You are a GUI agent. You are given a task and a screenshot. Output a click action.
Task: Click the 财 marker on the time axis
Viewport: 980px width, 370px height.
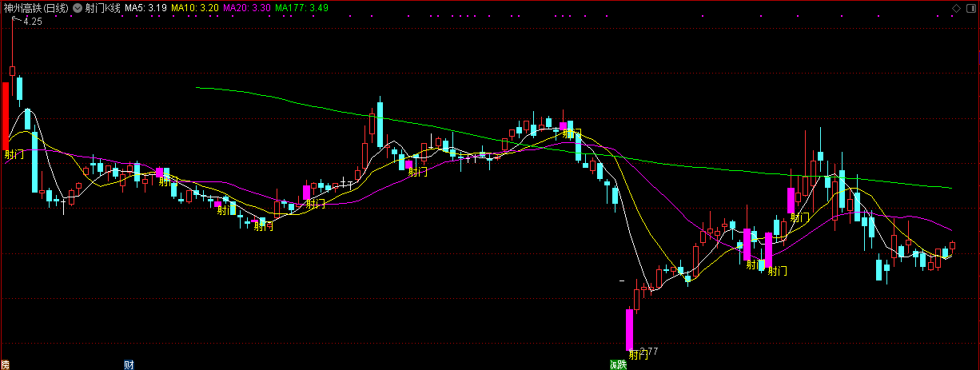[129, 364]
